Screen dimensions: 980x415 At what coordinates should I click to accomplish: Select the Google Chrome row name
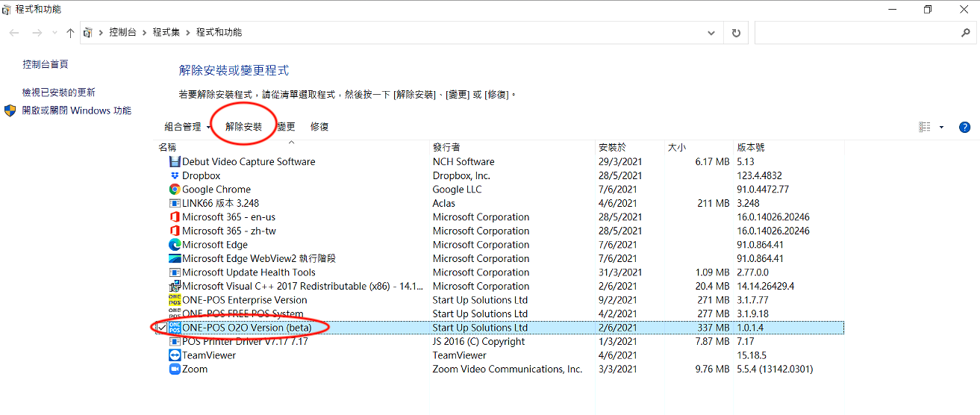[x=216, y=190]
